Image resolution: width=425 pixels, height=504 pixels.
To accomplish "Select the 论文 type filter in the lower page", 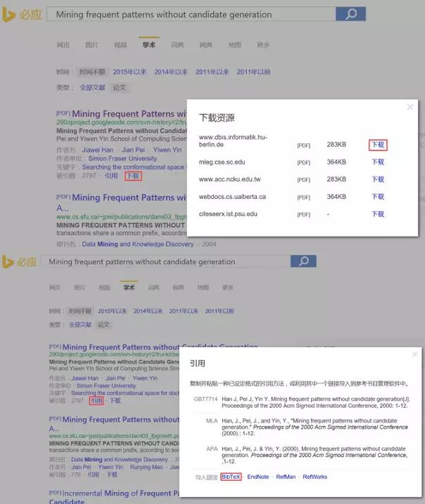I will [103, 325].
